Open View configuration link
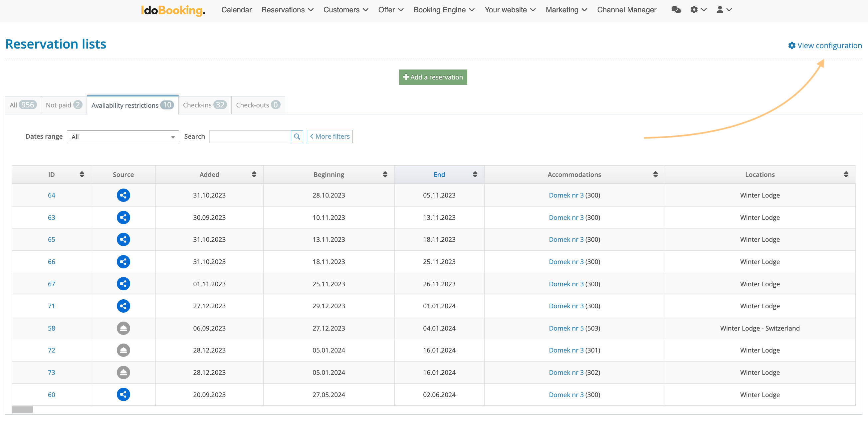This screenshot has width=868, height=433. pos(824,46)
